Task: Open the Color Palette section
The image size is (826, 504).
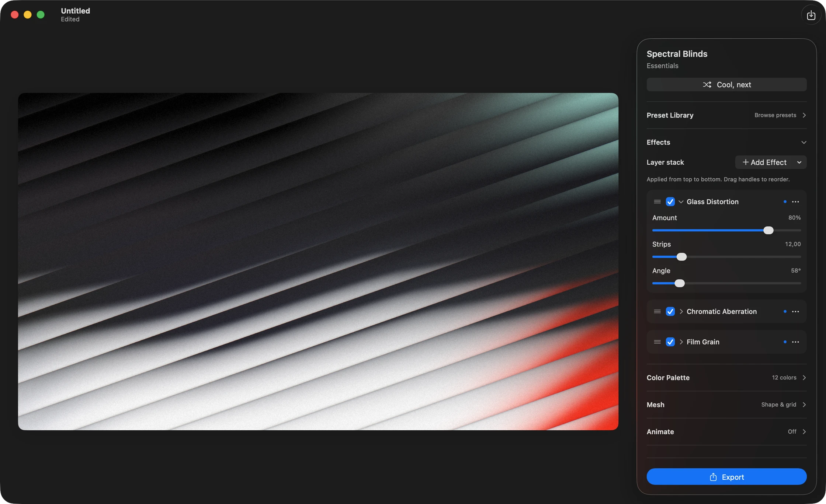Action: pyautogui.click(x=726, y=378)
